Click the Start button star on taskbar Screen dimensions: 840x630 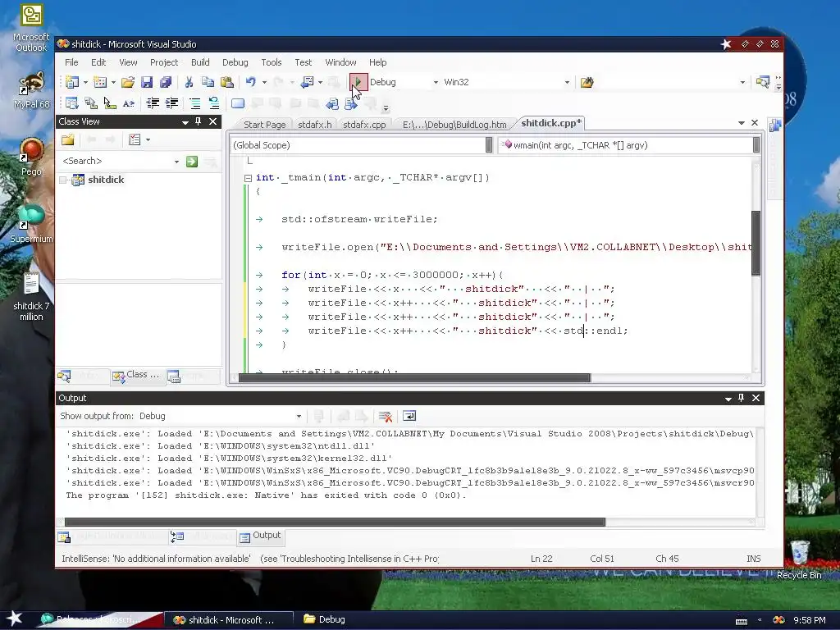(x=14, y=619)
